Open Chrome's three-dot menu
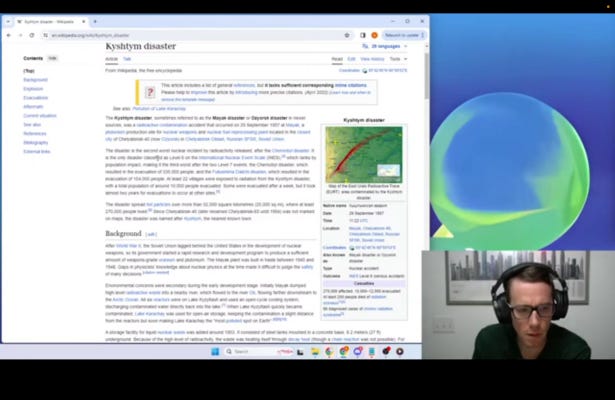Image resolution: width=615 pixels, height=400 pixels. pos(422,35)
